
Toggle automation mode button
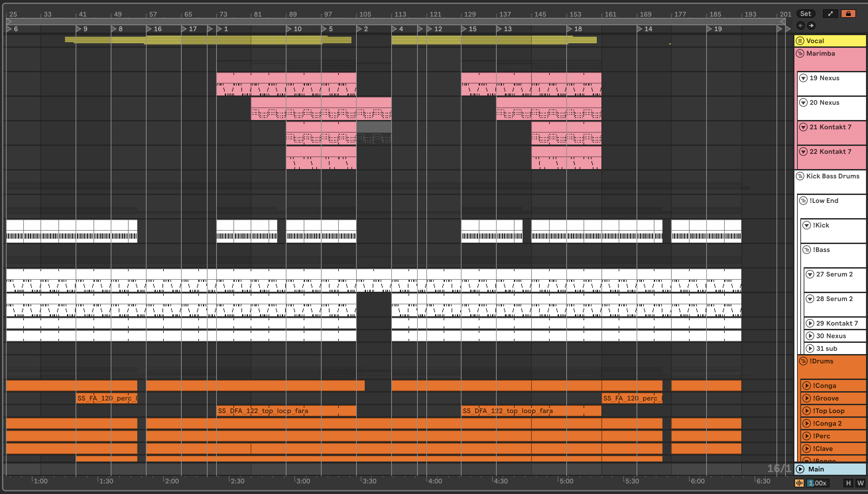tap(830, 14)
